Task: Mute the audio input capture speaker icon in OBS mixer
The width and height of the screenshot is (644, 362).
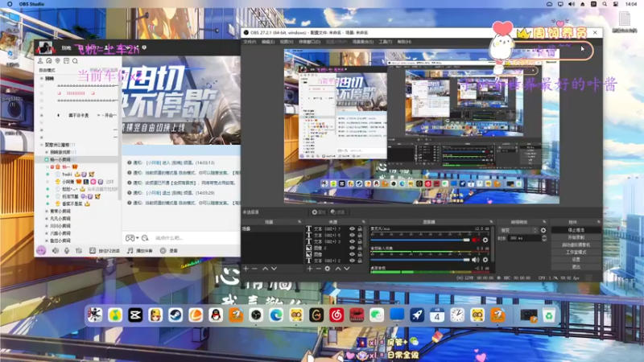Action: click(476, 260)
